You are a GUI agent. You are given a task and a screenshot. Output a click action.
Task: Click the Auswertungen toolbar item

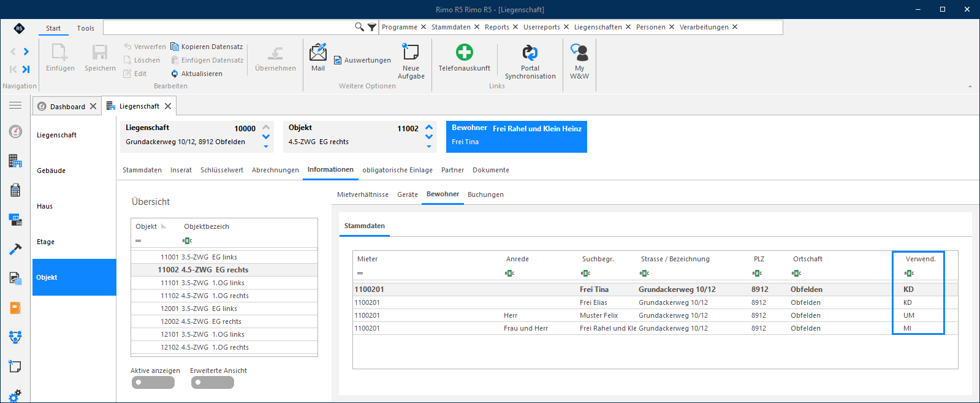tap(362, 60)
